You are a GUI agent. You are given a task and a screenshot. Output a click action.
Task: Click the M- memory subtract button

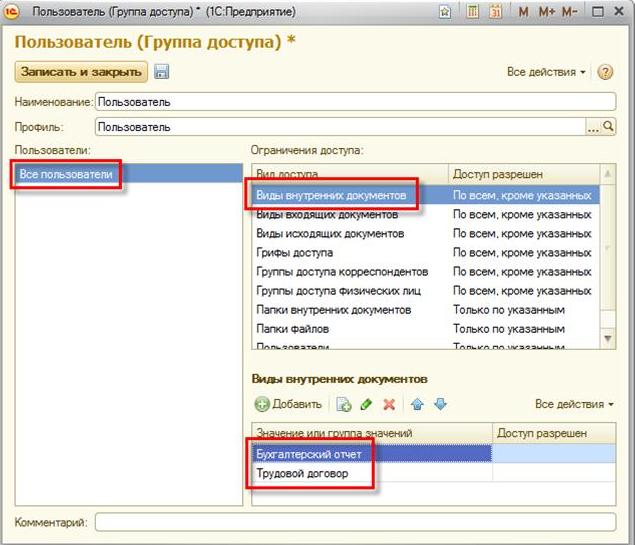[569, 12]
